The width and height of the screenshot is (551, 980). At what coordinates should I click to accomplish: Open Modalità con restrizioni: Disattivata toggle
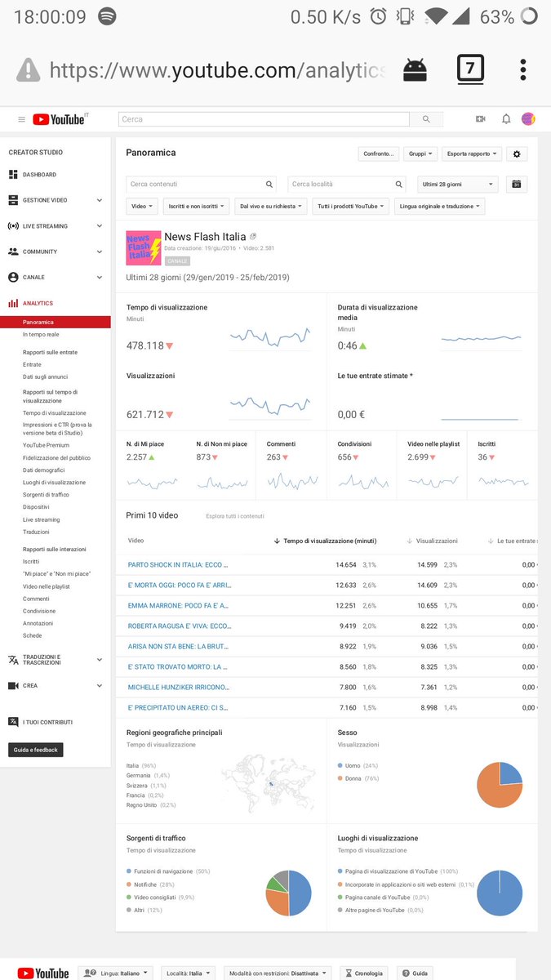(x=278, y=973)
